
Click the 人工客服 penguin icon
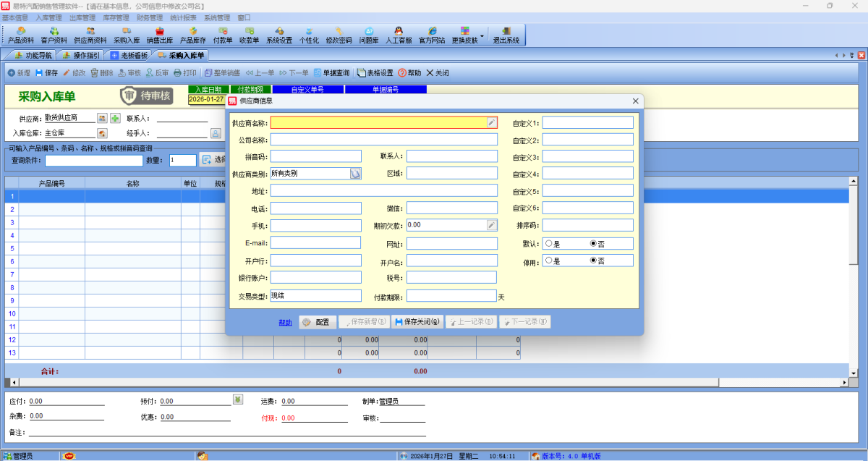tap(399, 35)
